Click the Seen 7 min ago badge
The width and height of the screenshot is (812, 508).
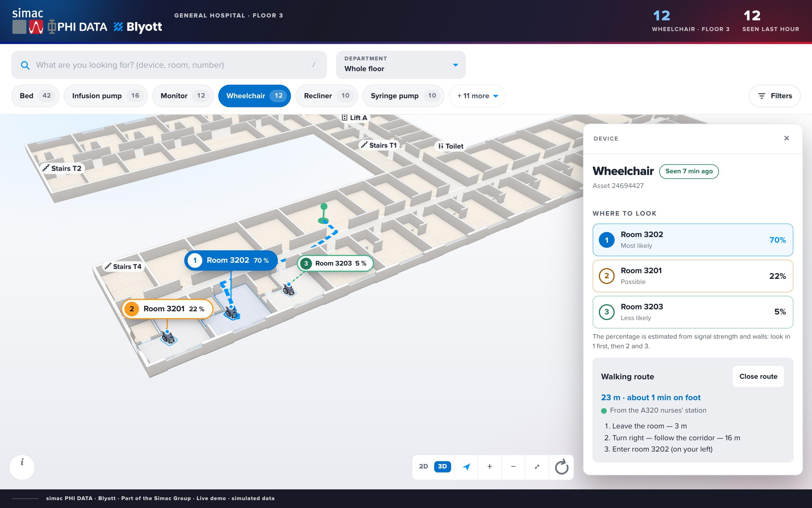(x=689, y=171)
